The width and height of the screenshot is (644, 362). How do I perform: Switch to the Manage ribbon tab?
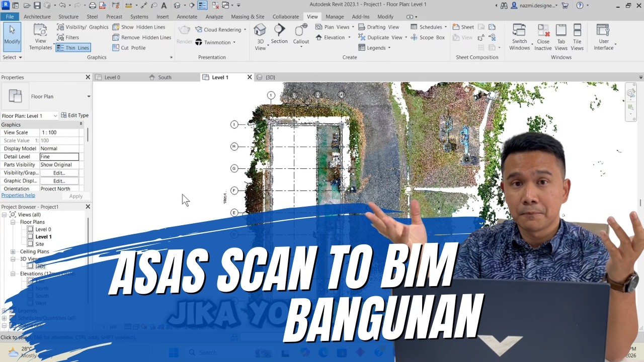[x=335, y=17]
